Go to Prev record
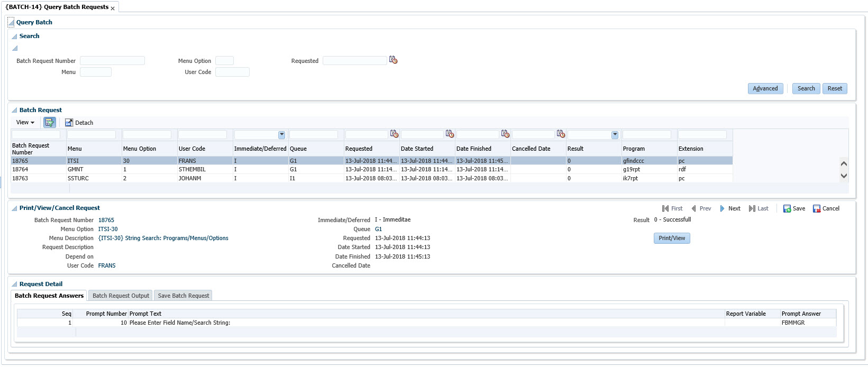The width and height of the screenshot is (868, 367). coord(701,209)
